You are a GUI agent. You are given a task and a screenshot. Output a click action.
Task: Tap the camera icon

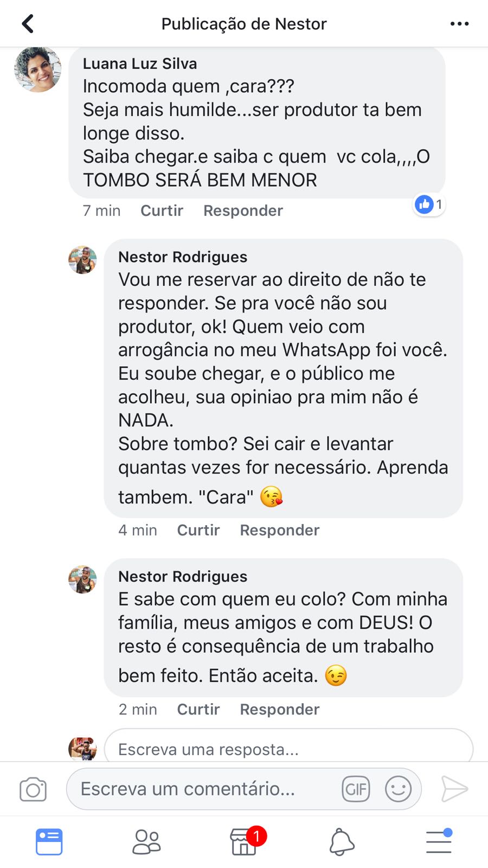(x=33, y=789)
